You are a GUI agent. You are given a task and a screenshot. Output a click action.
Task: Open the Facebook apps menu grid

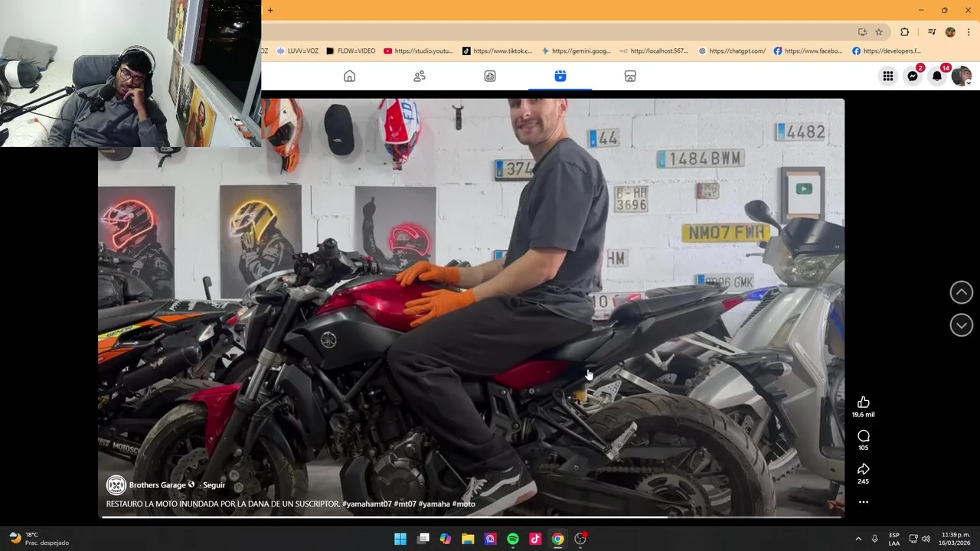click(887, 76)
